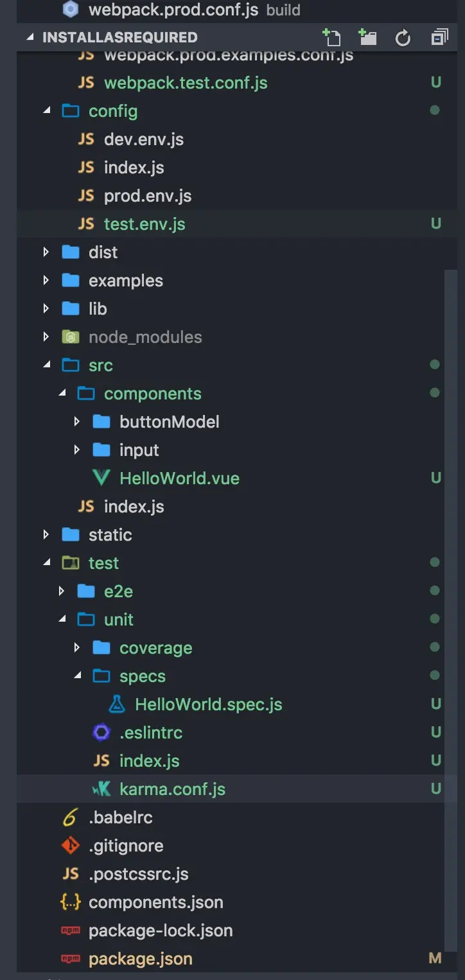Click the flask icon of HelloWorld.spec.js

point(117,704)
